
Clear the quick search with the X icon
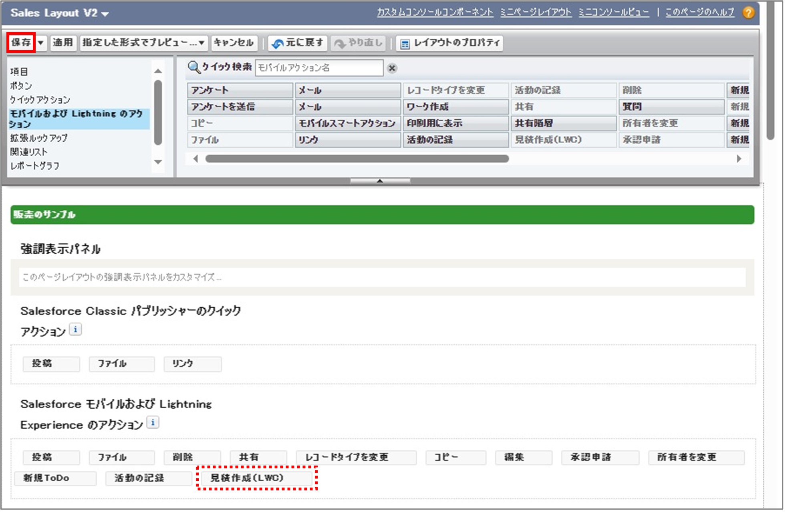(x=392, y=68)
